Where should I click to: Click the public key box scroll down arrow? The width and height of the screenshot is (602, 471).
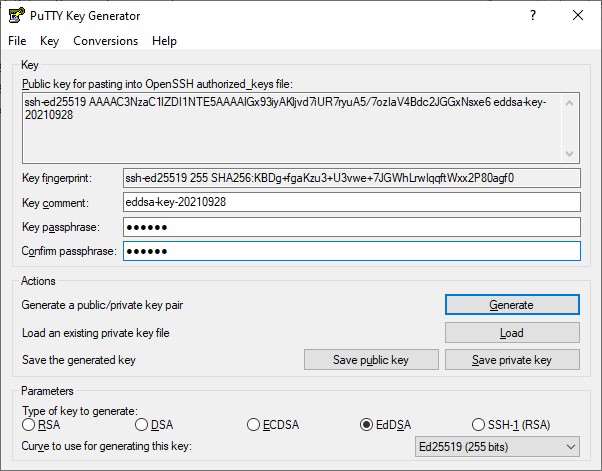coord(570,154)
